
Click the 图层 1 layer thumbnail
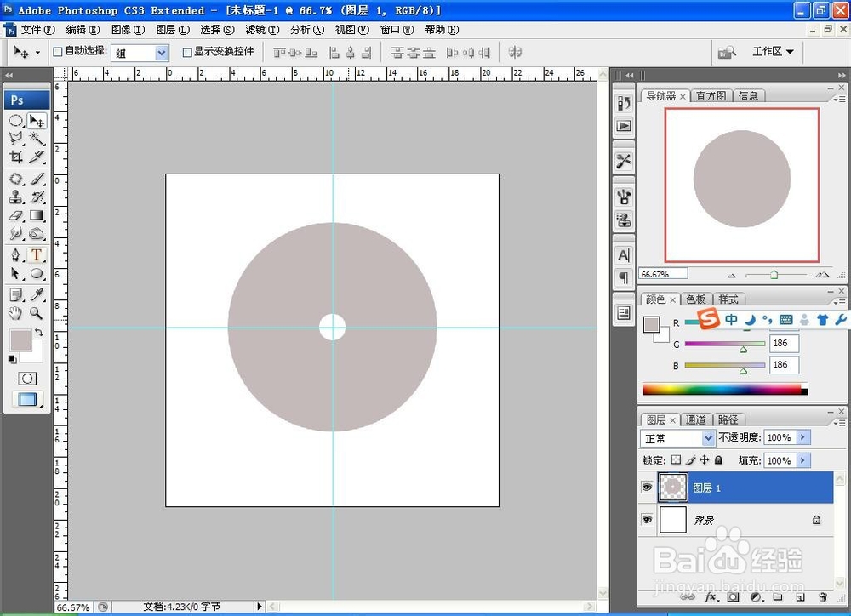click(673, 488)
